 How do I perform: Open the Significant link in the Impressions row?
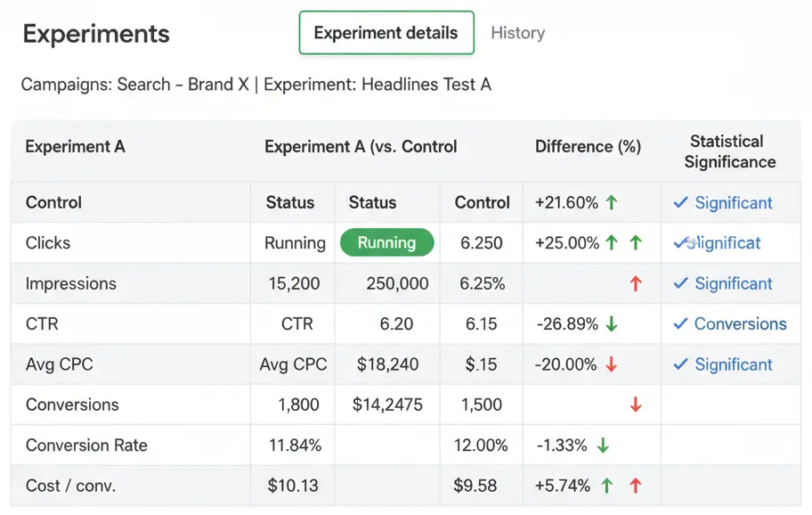[733, 283]
